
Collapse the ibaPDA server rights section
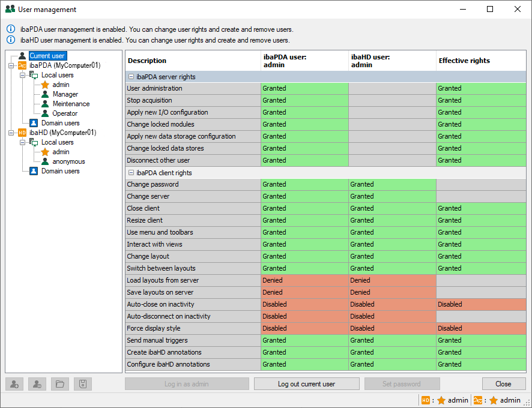point(131,77)
